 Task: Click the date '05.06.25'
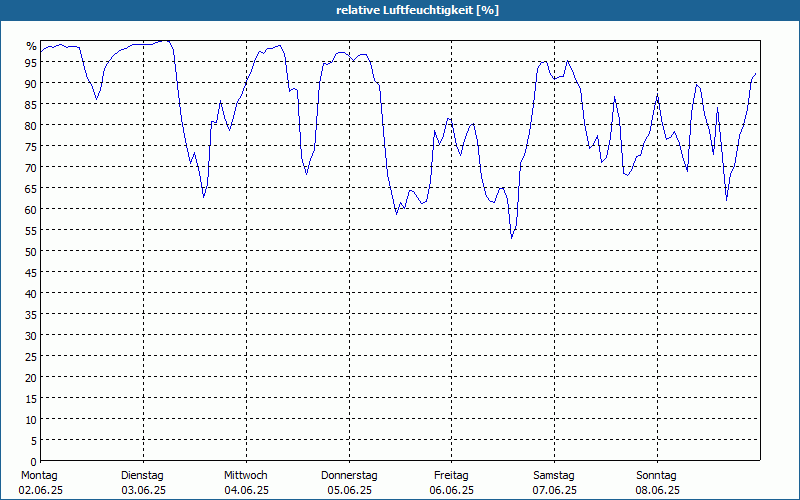pyautogui.click(x=349, y=490)
